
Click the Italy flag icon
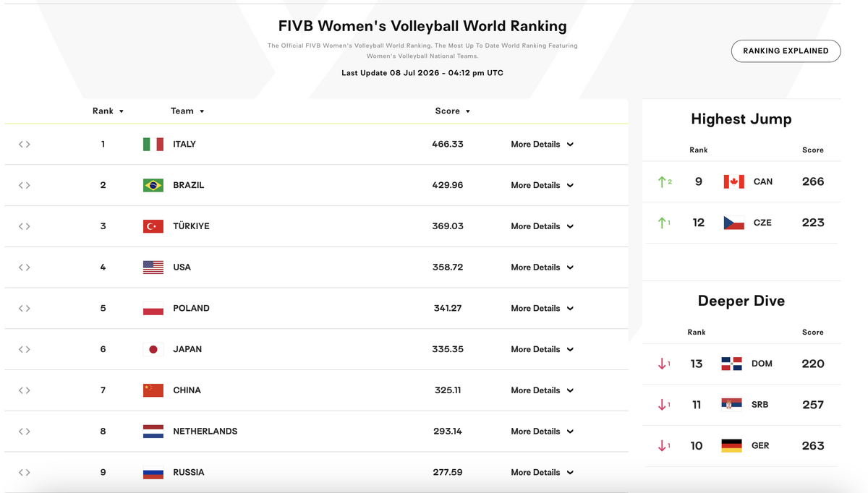click(x=153, y=144)
